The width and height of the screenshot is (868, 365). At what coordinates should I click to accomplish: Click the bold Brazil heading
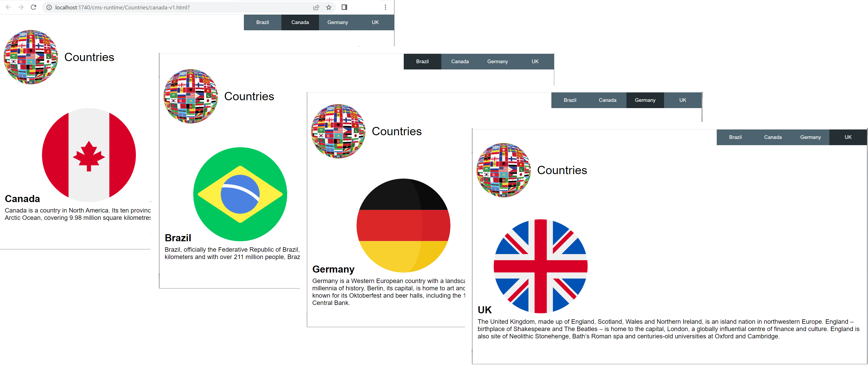point(178,238)
